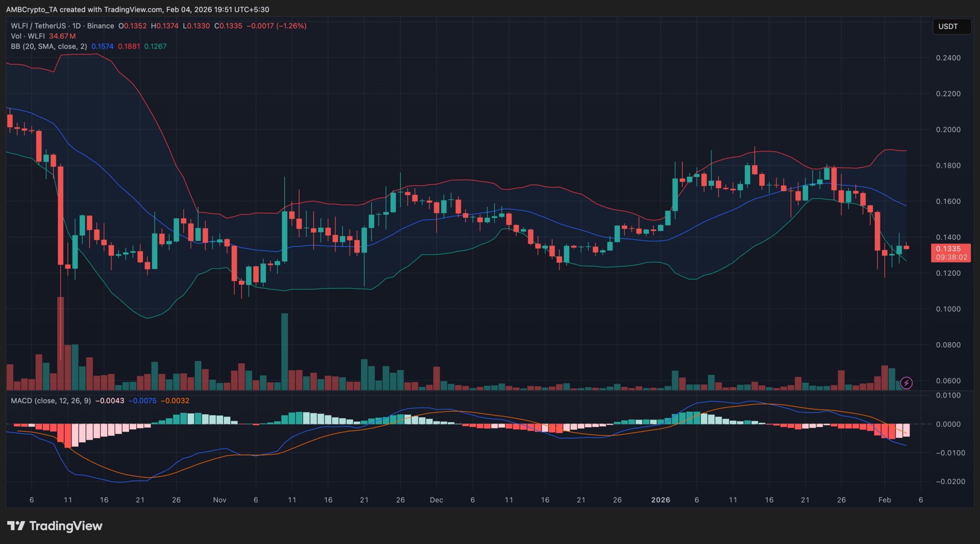The image size is (980, 544).
Task: Click the Nov label on the time axis
Action: pos(219,500)
